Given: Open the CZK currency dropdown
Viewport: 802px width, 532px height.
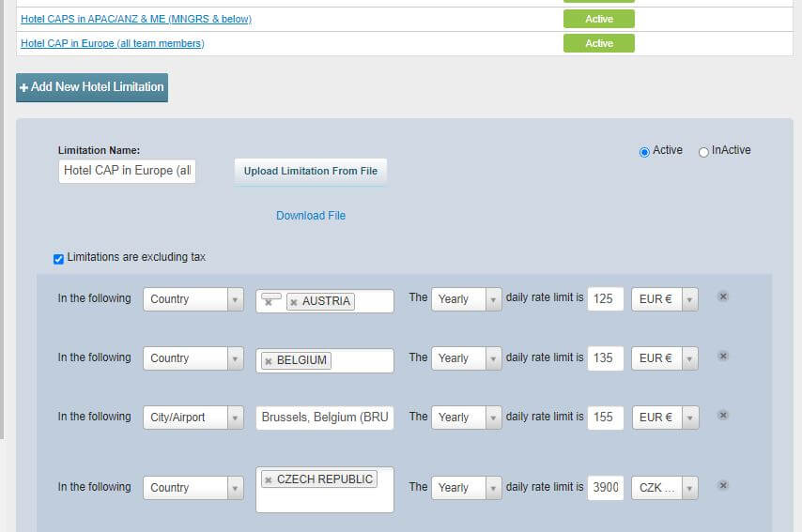Looking at the screenshot, I should (x=664, y=488).
